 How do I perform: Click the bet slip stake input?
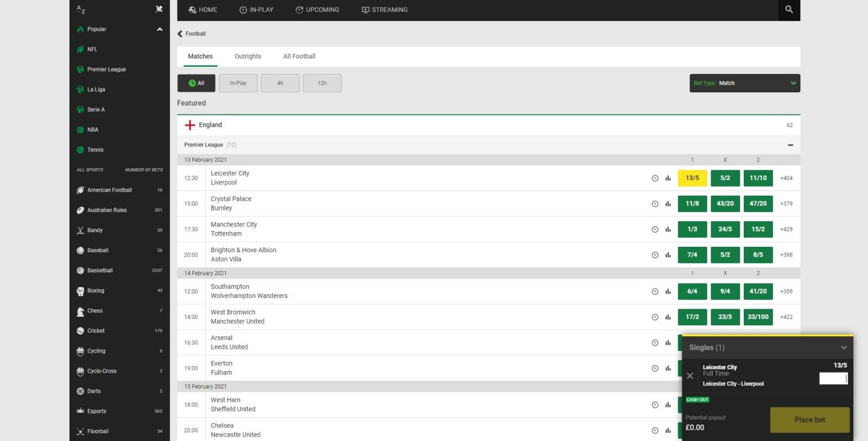(833, 378)
